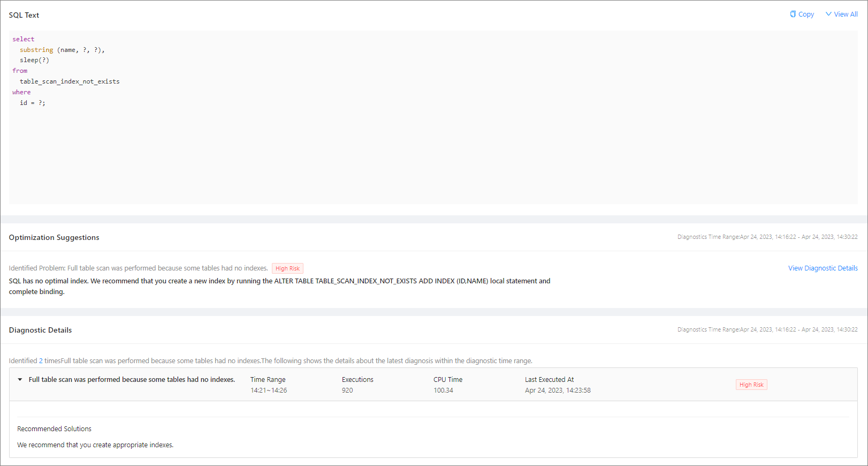Click the Recommended Solutions label

point(54,429)
